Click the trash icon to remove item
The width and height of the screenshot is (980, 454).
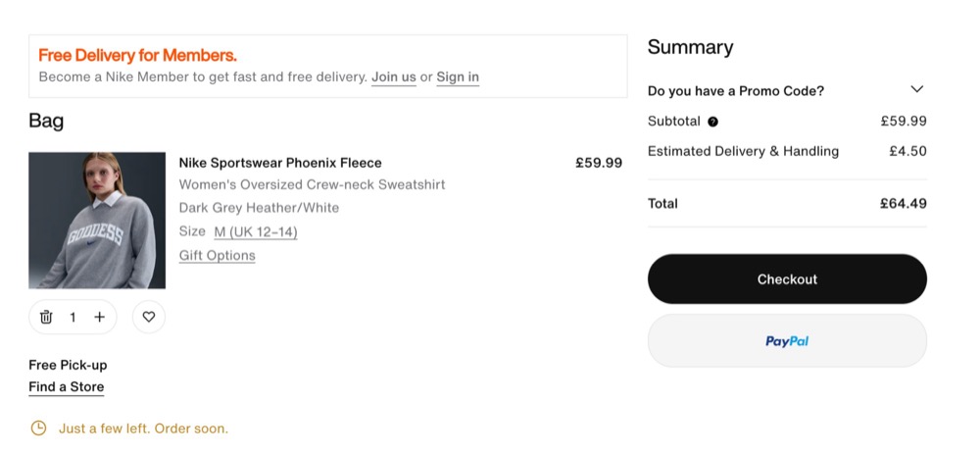click(x=46, y=317)
